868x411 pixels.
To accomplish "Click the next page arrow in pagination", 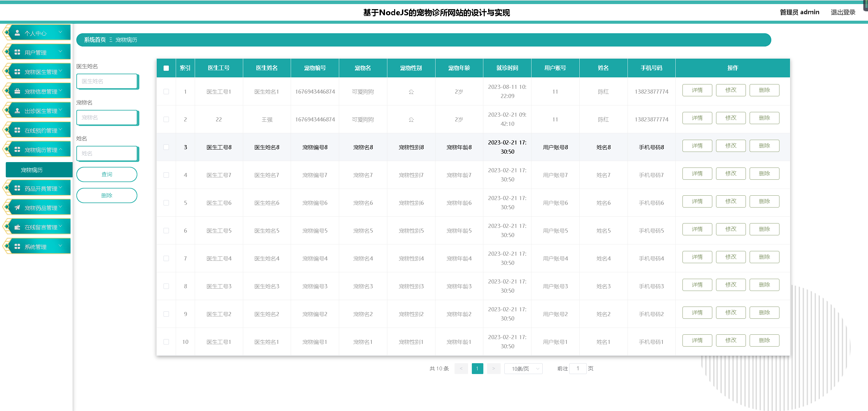I will [x=494, y=369].
